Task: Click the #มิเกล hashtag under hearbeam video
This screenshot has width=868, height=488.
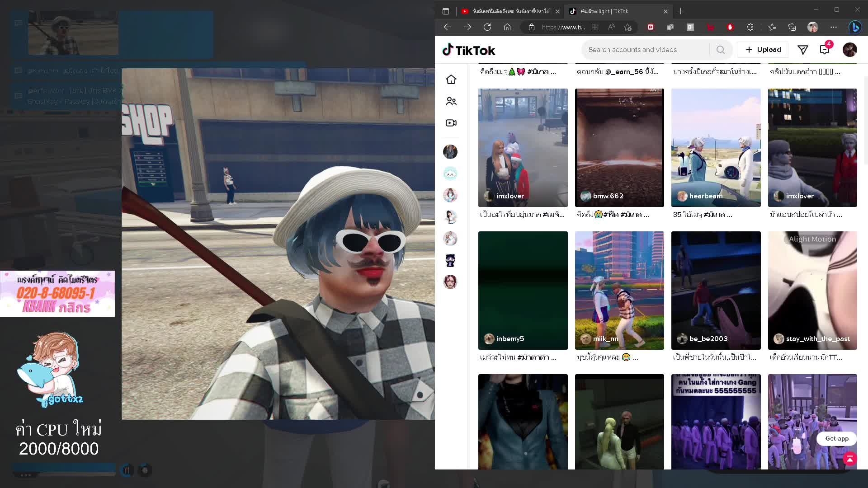Action: (714, 215)
